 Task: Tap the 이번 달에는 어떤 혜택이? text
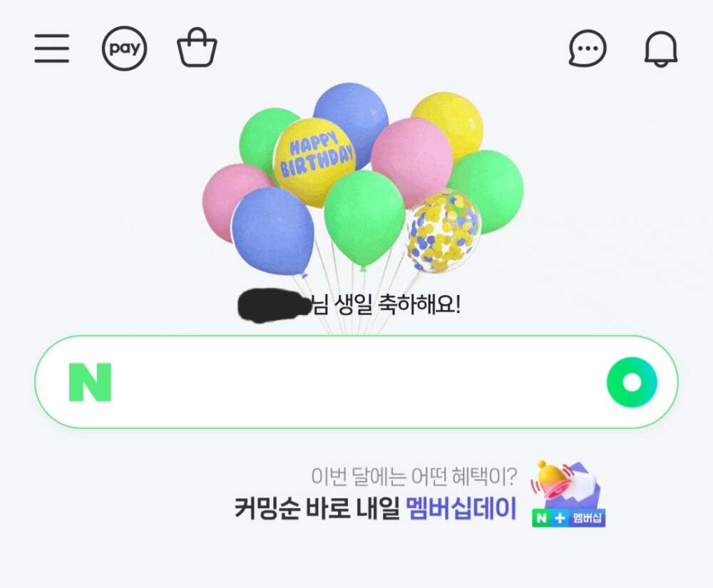(414, 476)
